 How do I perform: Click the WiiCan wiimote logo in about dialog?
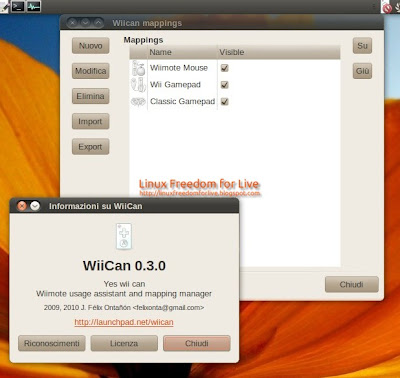pyautogui.click(x=124, y=236)
